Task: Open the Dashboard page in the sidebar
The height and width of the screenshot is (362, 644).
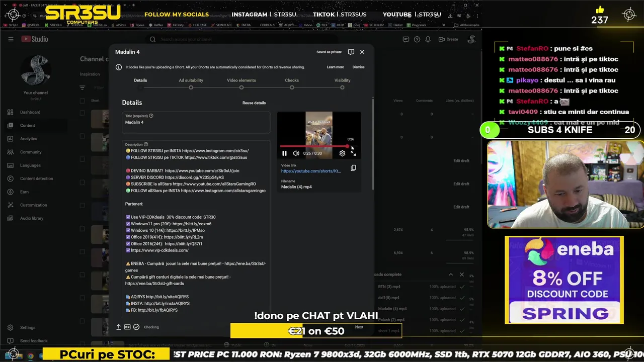Action: tap(30, 112)
